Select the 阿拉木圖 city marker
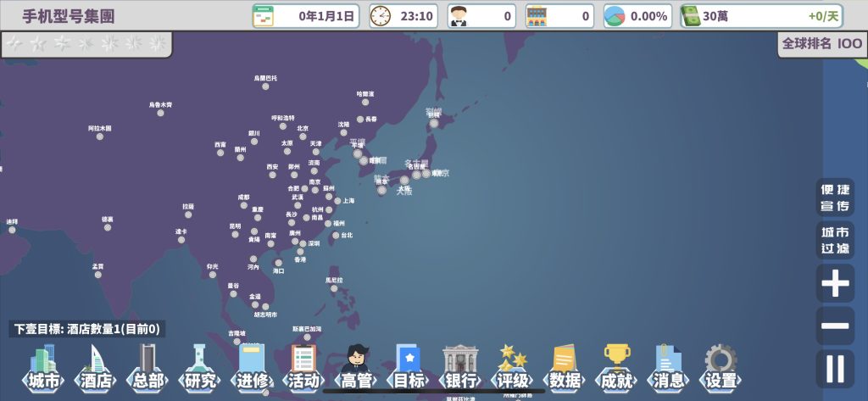 pyautogui.click(x=100, y=136)
